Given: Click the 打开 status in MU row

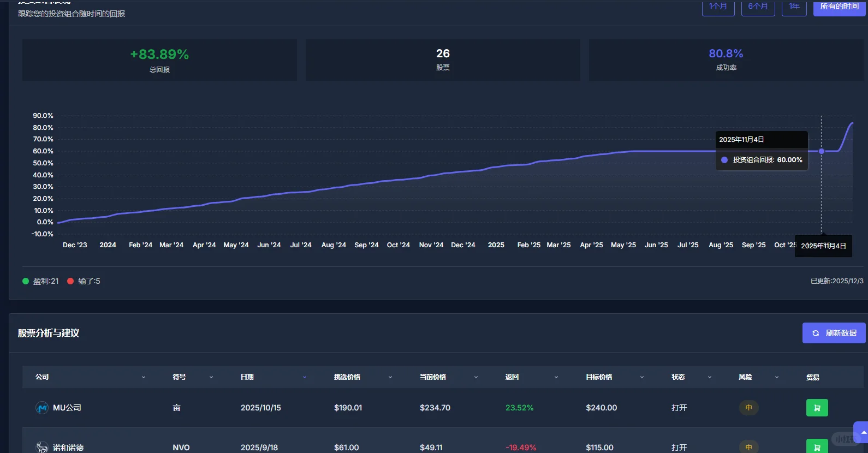Looking at the screenshot, I should pos(679,408).
